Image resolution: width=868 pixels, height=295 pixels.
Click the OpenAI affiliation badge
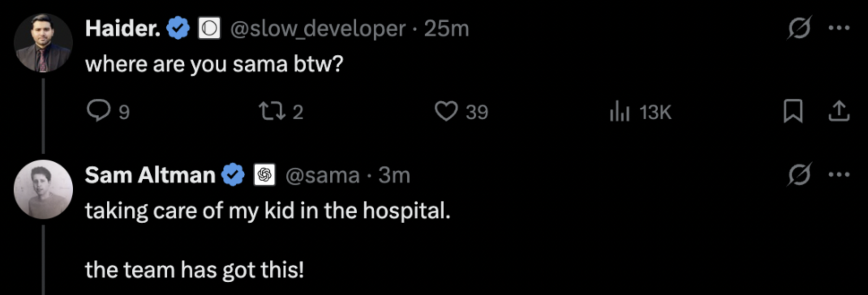(264, 175)
